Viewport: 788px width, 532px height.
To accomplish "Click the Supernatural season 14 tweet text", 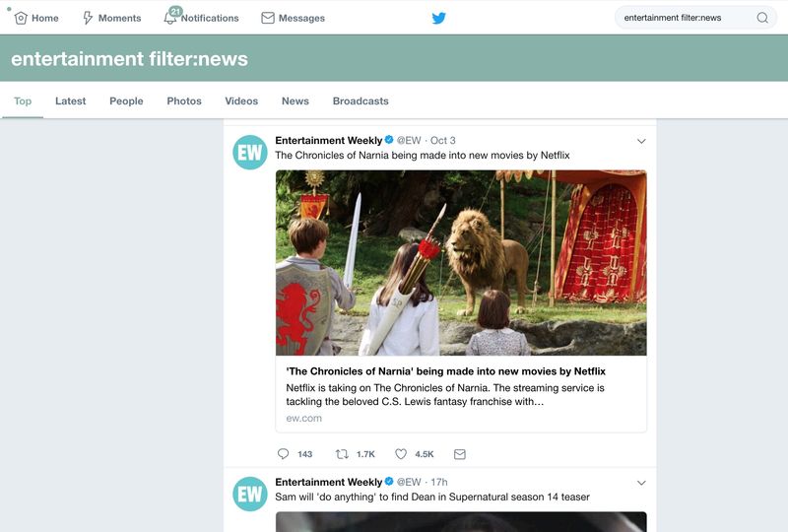I will [x=432, y=497].
